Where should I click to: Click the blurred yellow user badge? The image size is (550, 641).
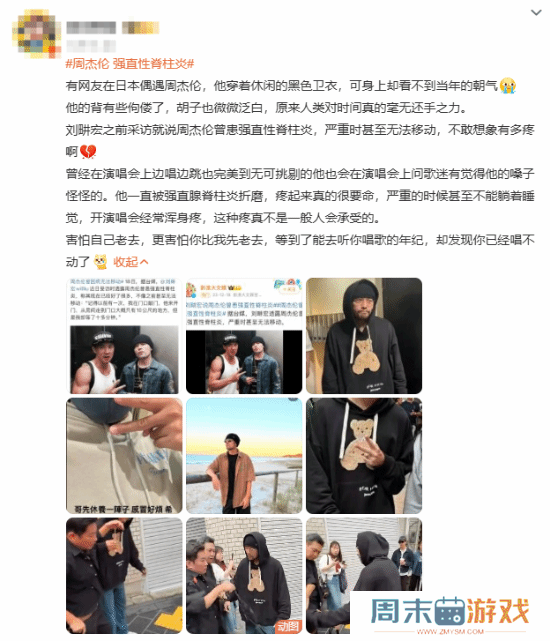point(140,27)
